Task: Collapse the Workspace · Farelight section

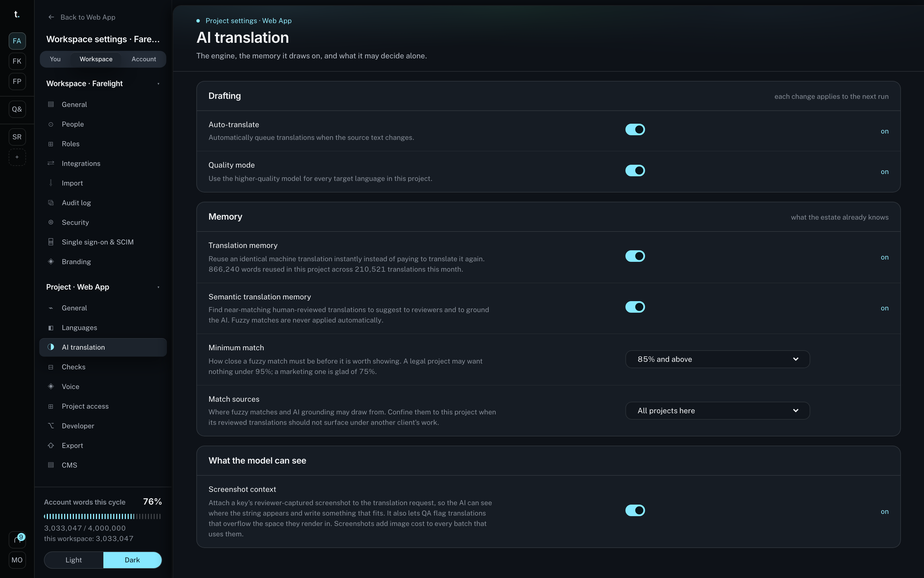Action: tap(103, 84)
